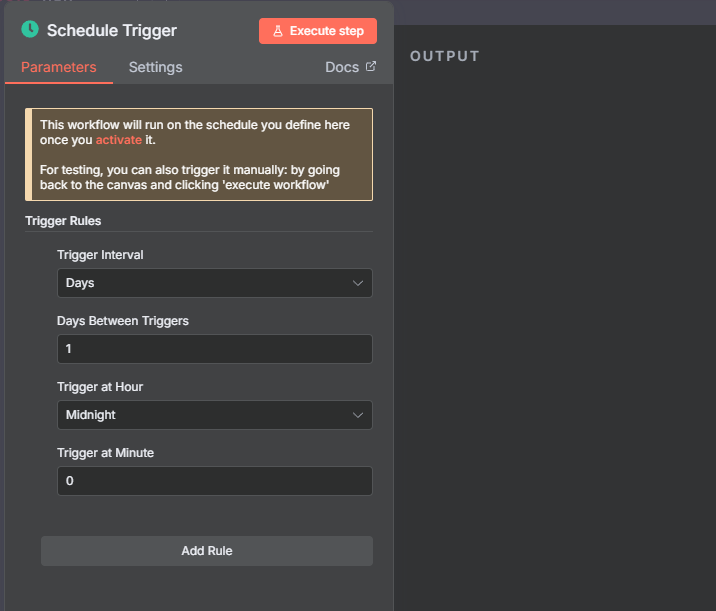Open the Settings tab
The width and height of the screenshot is (716, 611).
(155, 67)
